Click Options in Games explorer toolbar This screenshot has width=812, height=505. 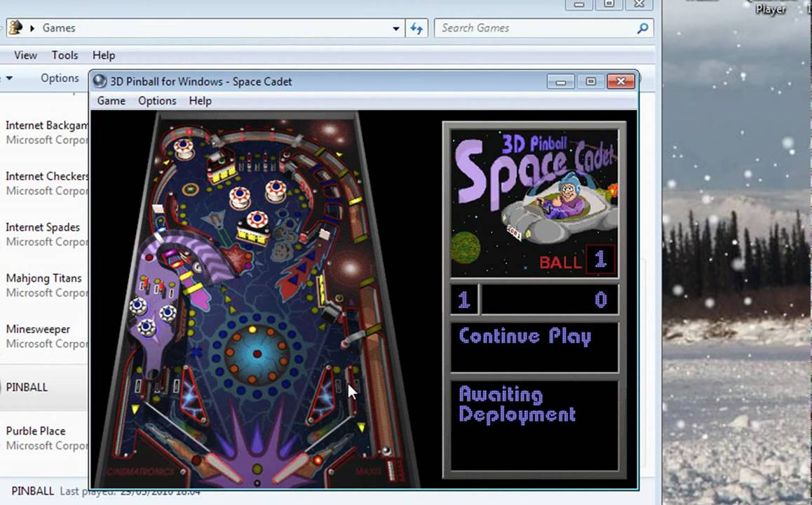pos(60,79)
